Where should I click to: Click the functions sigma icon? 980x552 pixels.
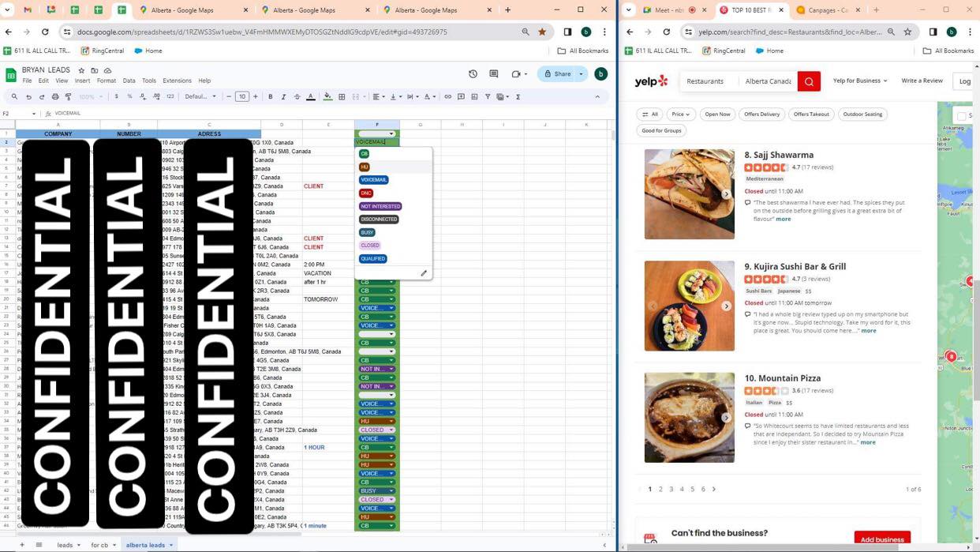[x=518, y=96]
